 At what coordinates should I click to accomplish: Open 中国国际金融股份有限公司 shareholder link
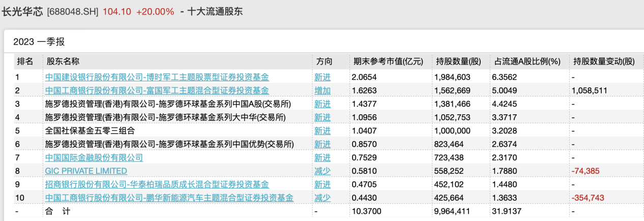pyautogui.click(x=94, y=157)
